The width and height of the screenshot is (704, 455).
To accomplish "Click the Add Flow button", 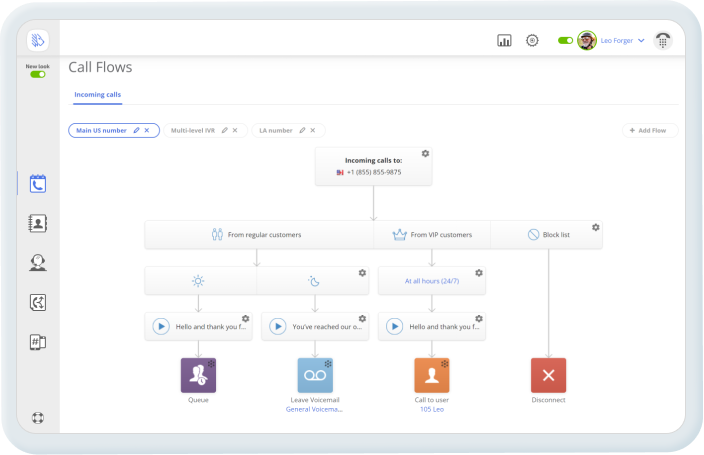I will [x=650, y=130].
